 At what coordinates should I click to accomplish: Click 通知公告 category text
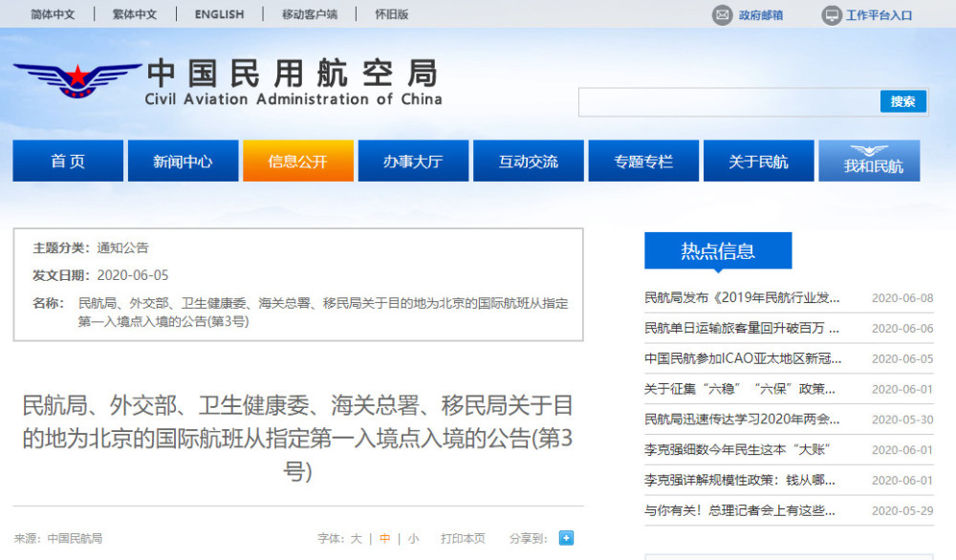click(x=122, y=248)
